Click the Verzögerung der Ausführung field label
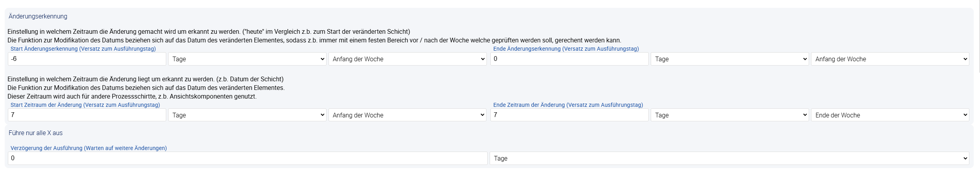Viewport: 980px width, 172px height. [89, 148]
